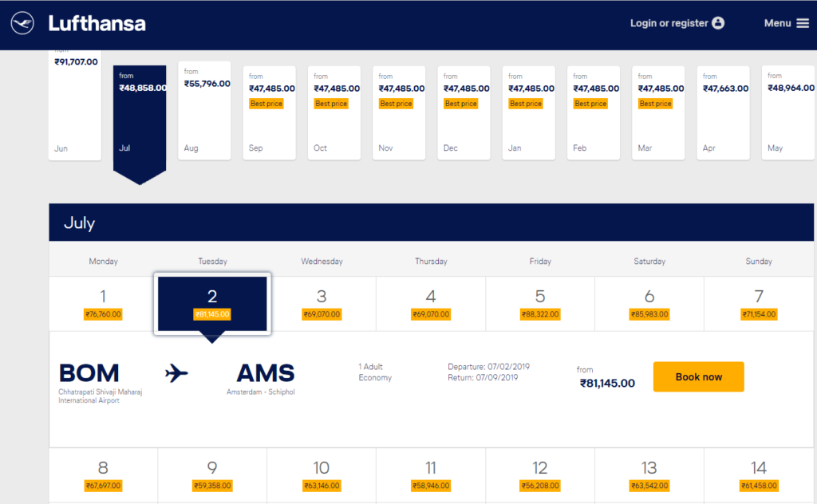The width and height of the screenshot is (817, 504).
Task: Pick July 5 priced ₹88,322.00
Action: [x=540, y=304]
